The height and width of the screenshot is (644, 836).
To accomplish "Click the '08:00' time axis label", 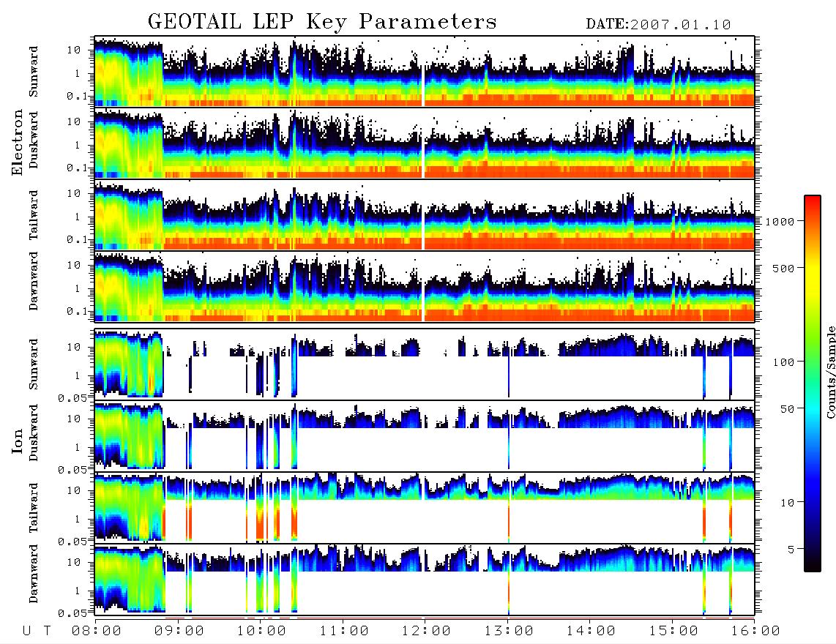I will click(x=96, y=631).
